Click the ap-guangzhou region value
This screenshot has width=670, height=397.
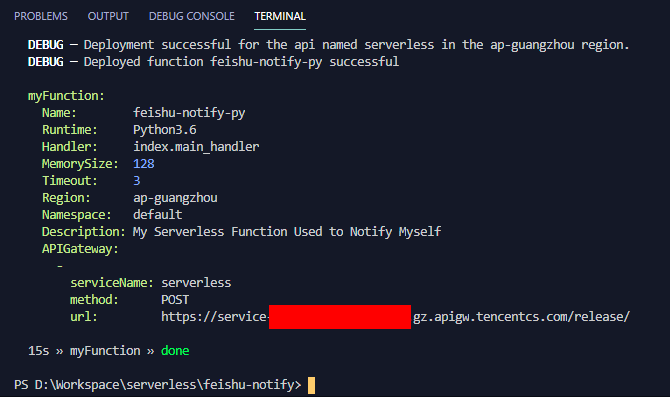[175, 198]
